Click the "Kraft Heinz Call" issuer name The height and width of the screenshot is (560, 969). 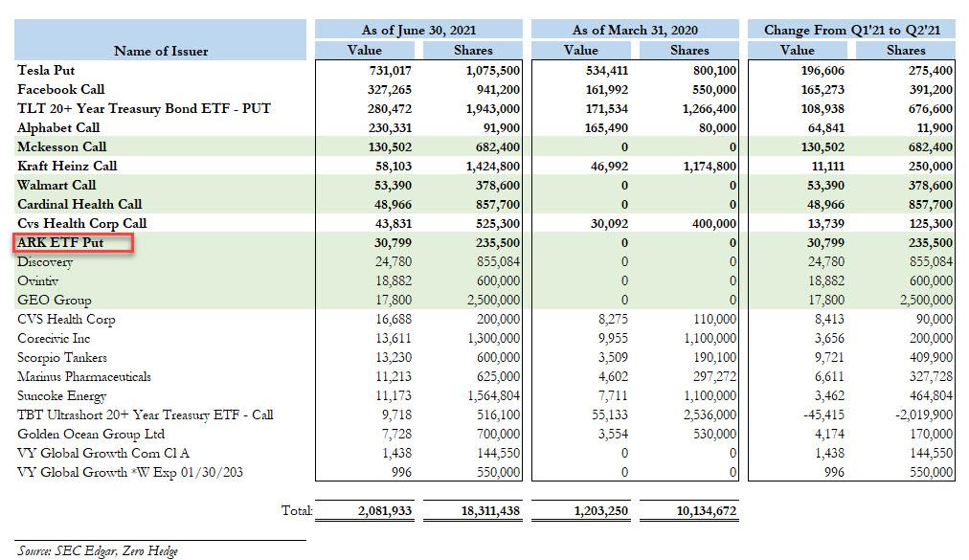67,167
